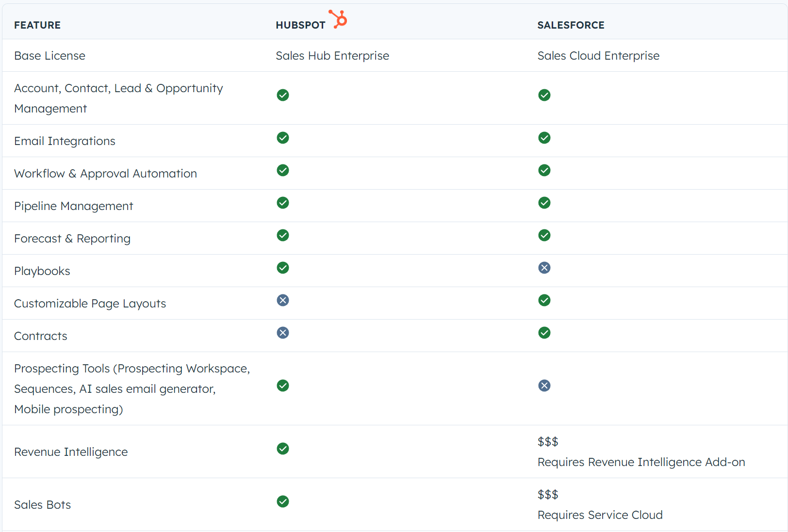Click HubSpot's X icon for Customizable Page Layouts

tap(283, 301)
